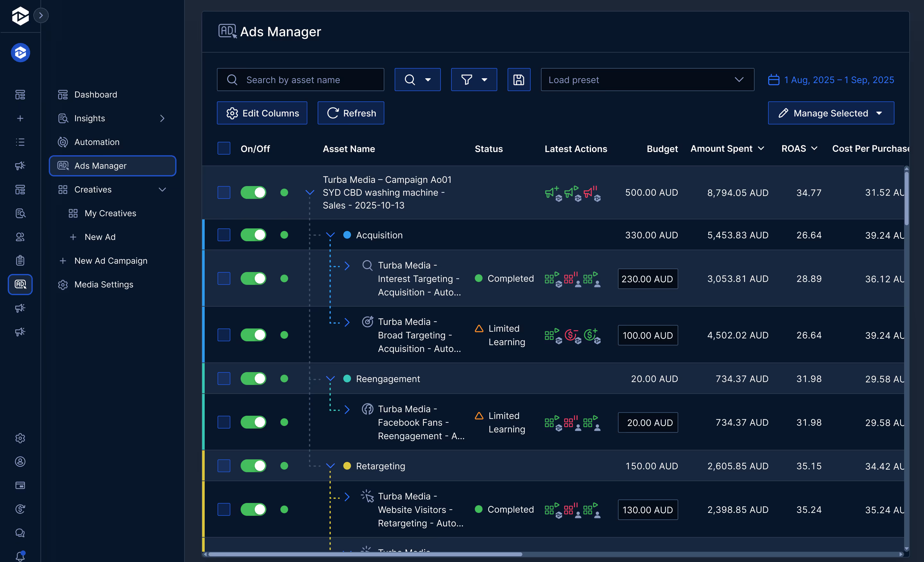The image size is (924, 562).
Task: Click the Ads Manager icon in left rail
Action: coord(20,284)
